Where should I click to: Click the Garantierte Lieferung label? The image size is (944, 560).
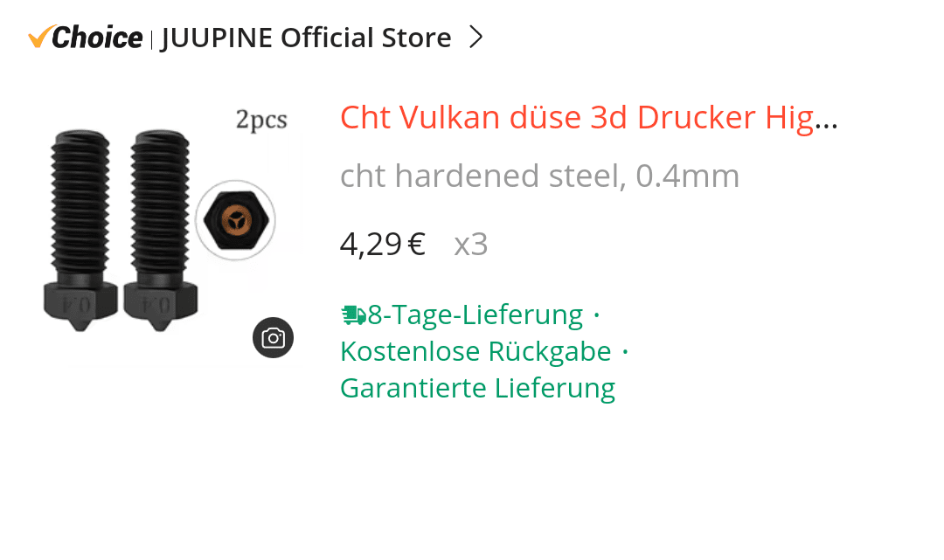[477, 388]
